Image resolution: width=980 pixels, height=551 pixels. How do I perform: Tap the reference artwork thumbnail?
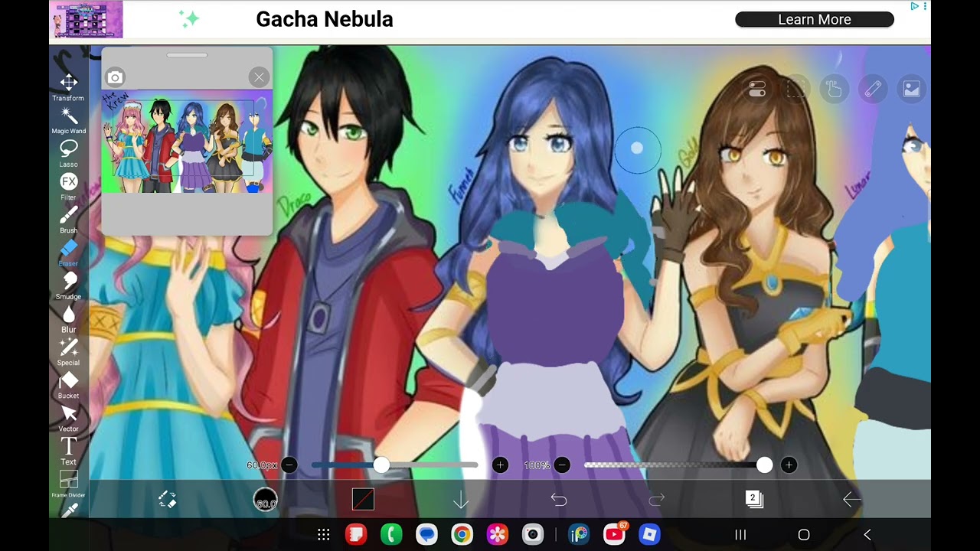(x=187, y=143)
